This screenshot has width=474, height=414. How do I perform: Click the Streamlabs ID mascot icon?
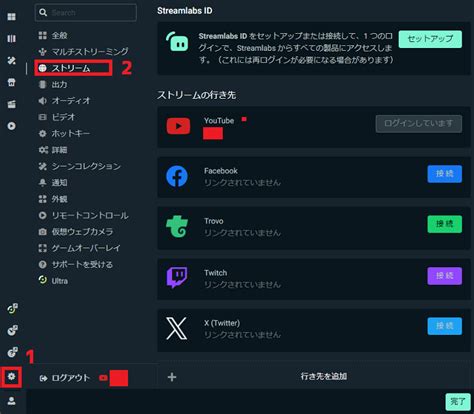177,41
